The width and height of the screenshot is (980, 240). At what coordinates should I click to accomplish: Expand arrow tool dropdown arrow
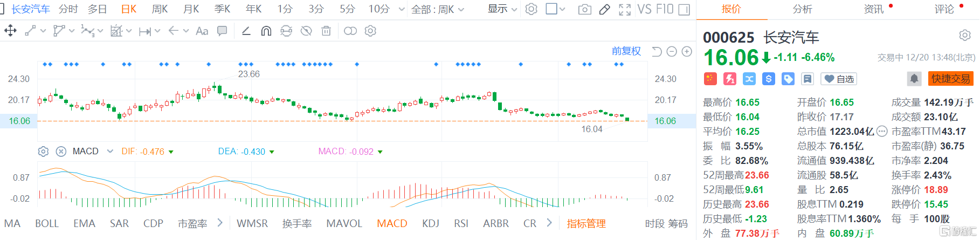point(186,31)
